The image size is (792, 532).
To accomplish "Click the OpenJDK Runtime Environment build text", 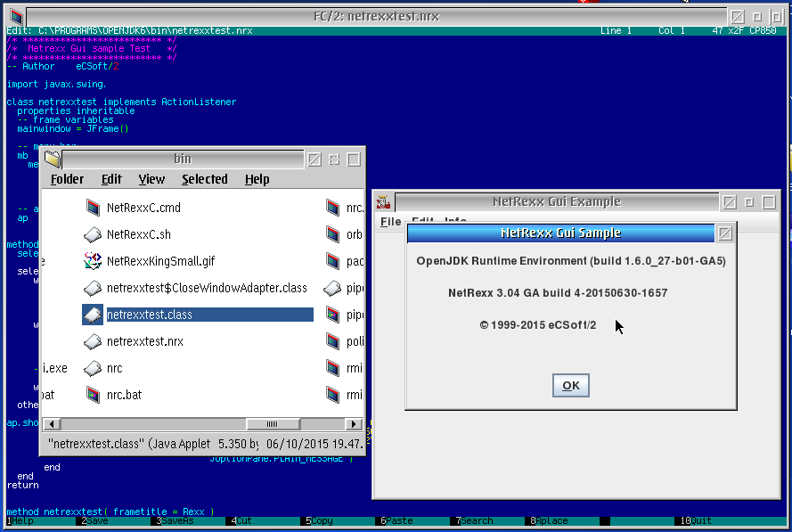I will [571, 261].
